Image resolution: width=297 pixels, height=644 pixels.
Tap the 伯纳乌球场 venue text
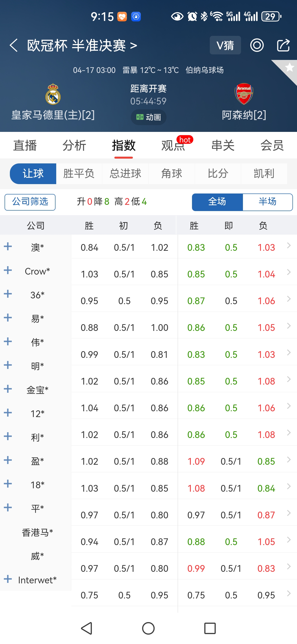(x=204, y=70)
